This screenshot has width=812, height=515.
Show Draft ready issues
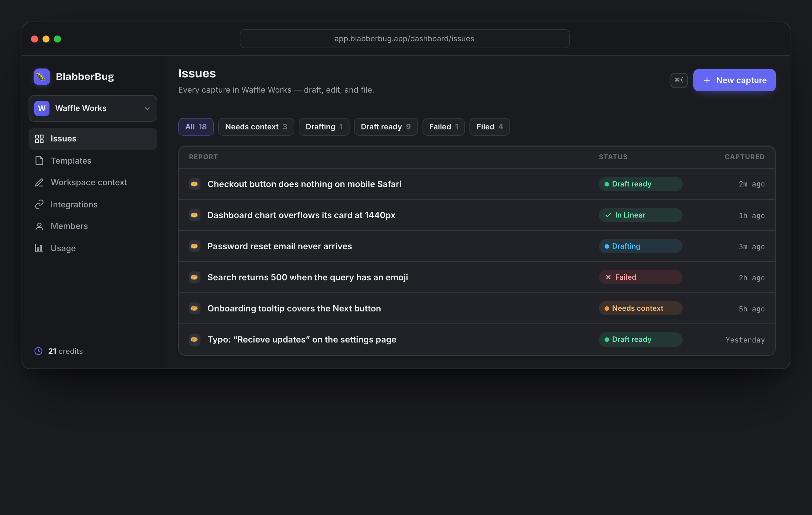[x=385, y=127]
